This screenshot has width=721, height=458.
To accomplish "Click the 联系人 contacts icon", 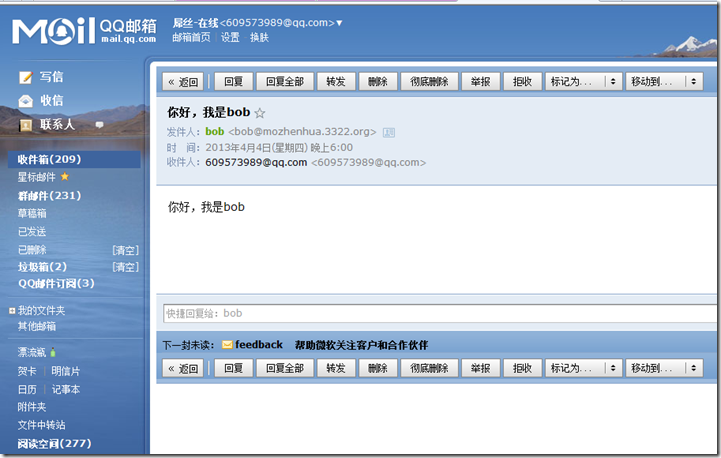I will tap(26, 125).
